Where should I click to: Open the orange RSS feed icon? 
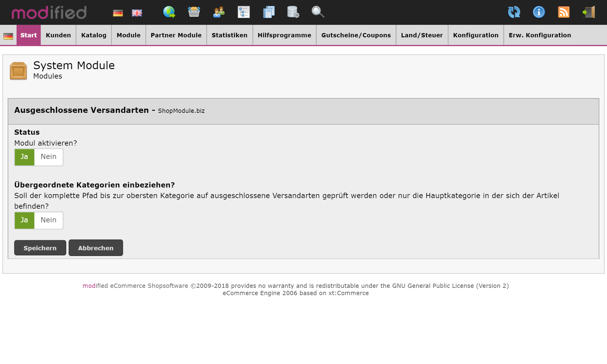coord(564,12)
